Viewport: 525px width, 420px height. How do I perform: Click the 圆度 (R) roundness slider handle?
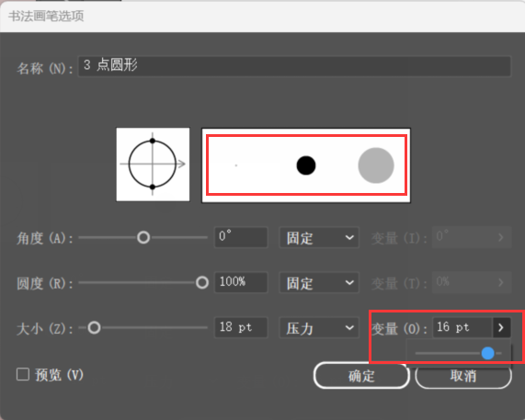click(x=202, y=282)
